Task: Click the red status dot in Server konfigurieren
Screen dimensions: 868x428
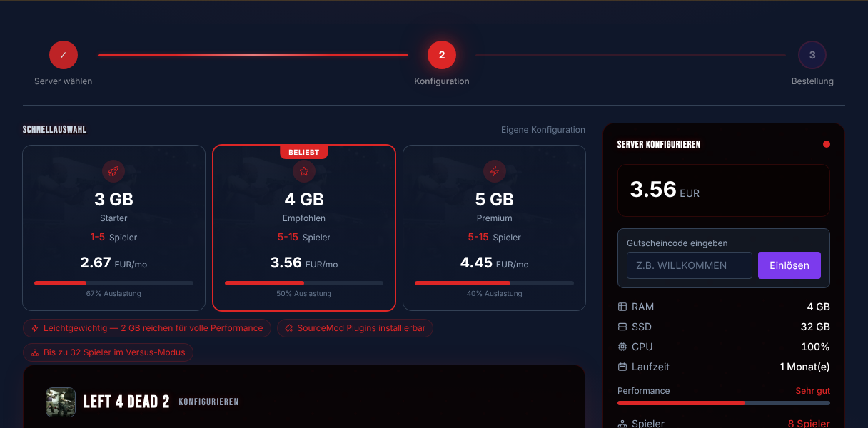Action: (x=827, y=144)
